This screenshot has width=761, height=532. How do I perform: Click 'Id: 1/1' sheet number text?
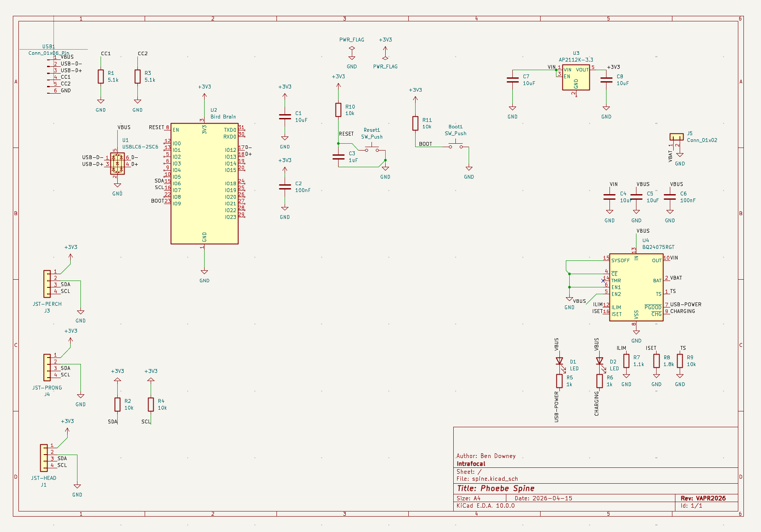tap(691, 505)
